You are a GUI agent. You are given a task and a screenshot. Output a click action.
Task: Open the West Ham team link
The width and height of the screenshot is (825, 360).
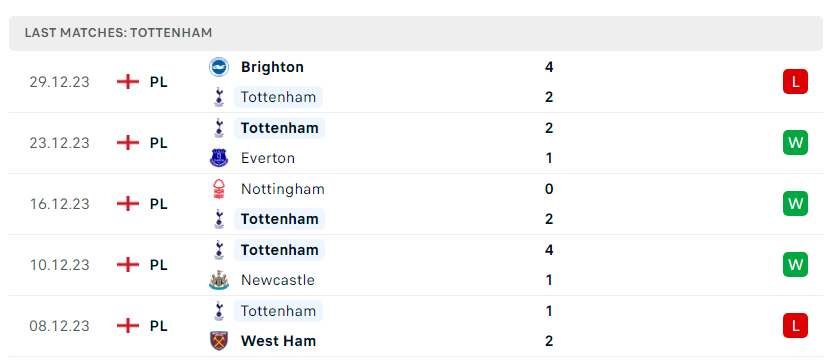point(278,341)
